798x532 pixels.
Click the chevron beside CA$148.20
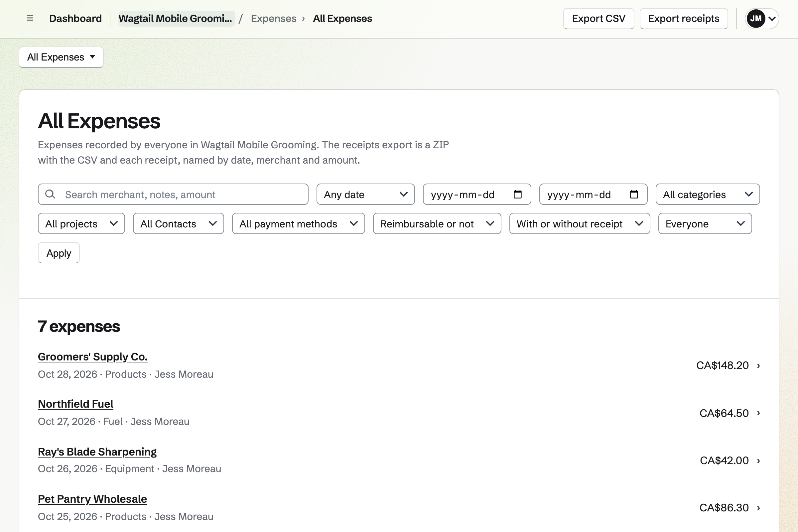(758, 366)
